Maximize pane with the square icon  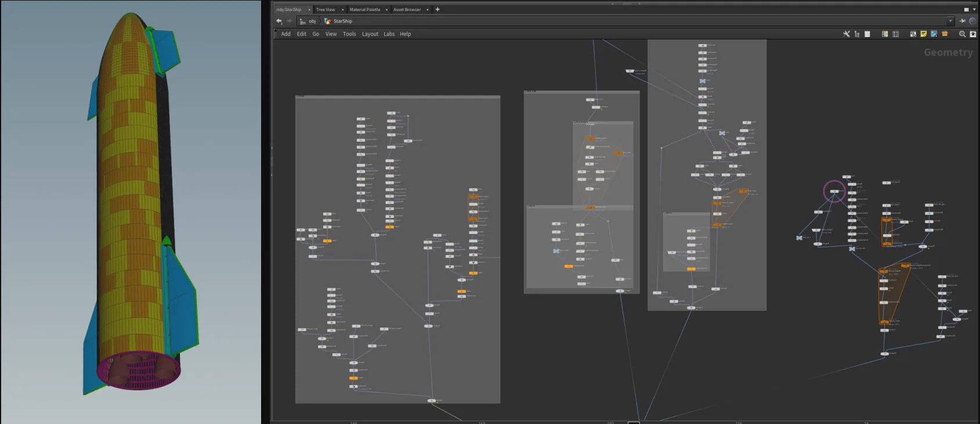[966, 9]
